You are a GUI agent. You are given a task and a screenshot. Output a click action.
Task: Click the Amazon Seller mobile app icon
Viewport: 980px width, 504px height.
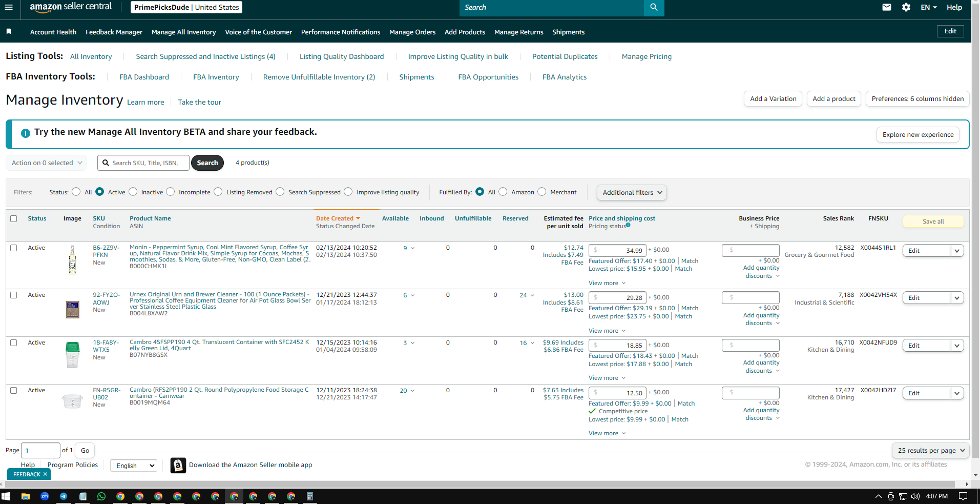click(178, 465)
